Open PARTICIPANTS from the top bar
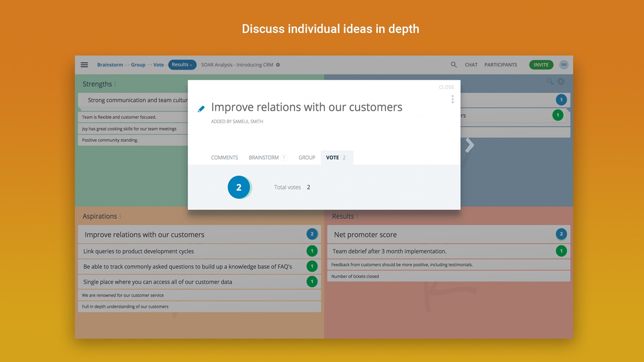Image resolution: width=644 pixels, height=362 pixels. [501, 65]
